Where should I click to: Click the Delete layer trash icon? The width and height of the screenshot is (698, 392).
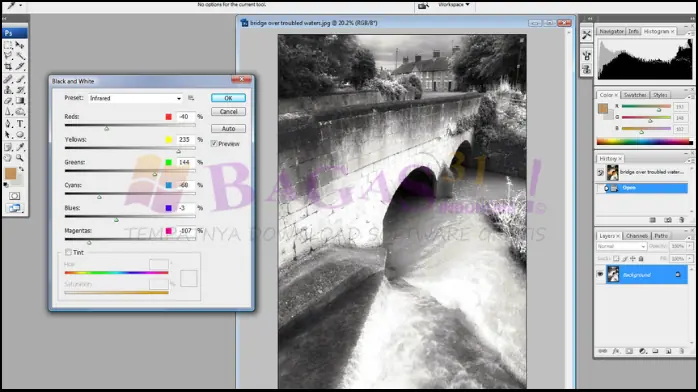click(682, 351)
